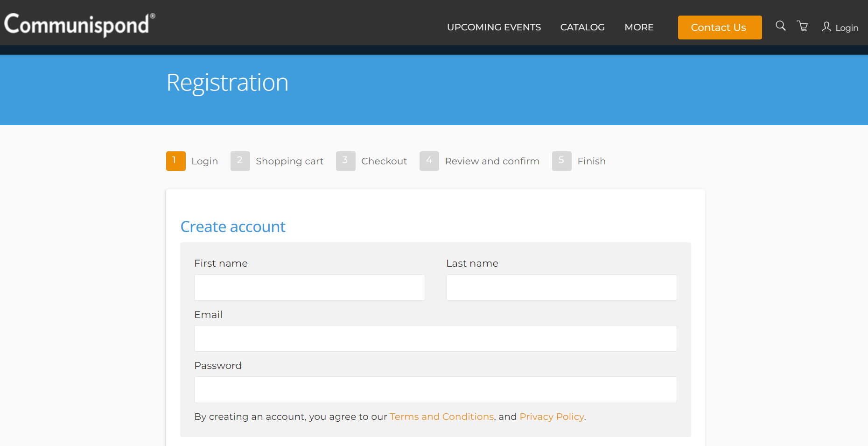Select step 4 Review and confirm badge
This screenshot has height=446, width=868.
point(429,161)
